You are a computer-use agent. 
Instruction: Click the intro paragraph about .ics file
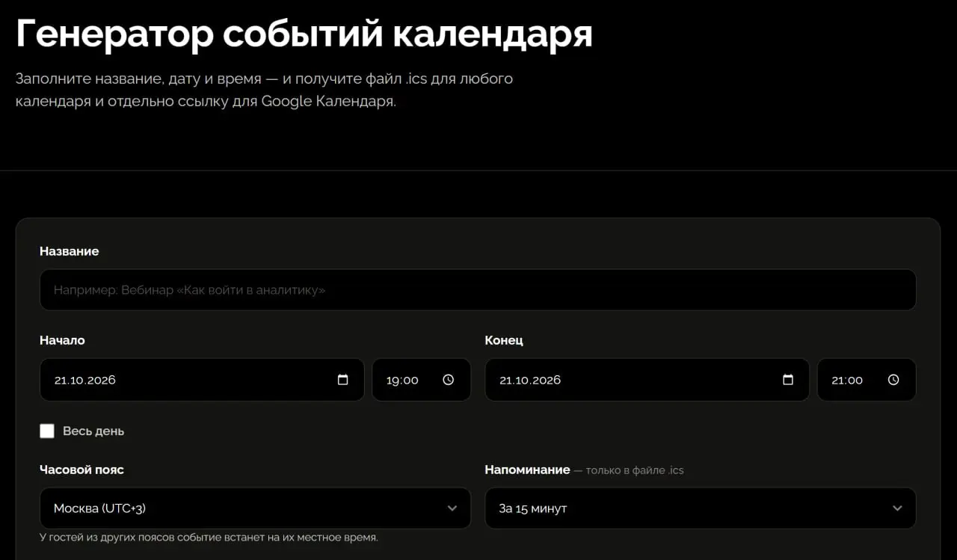coord(264,90)
